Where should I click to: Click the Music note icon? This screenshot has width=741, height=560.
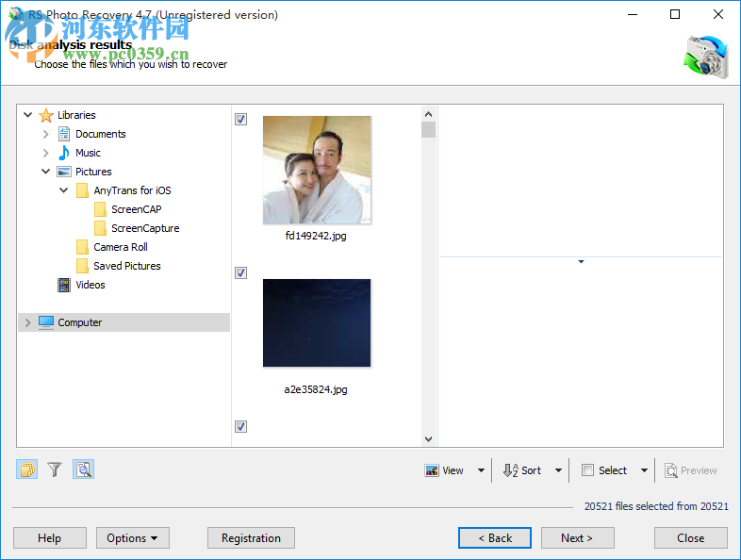coord(64,153)
